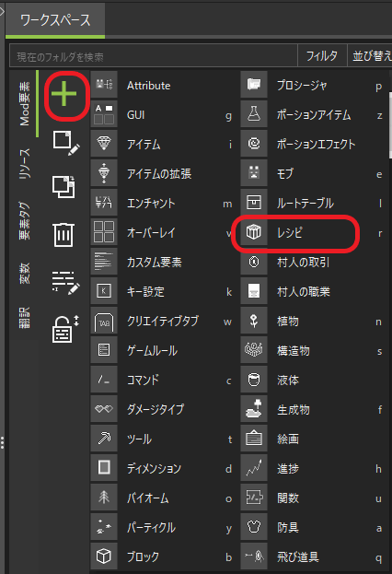Click the lock element code icon
This screenshot has width=392, height=574.
click(65, 329)
